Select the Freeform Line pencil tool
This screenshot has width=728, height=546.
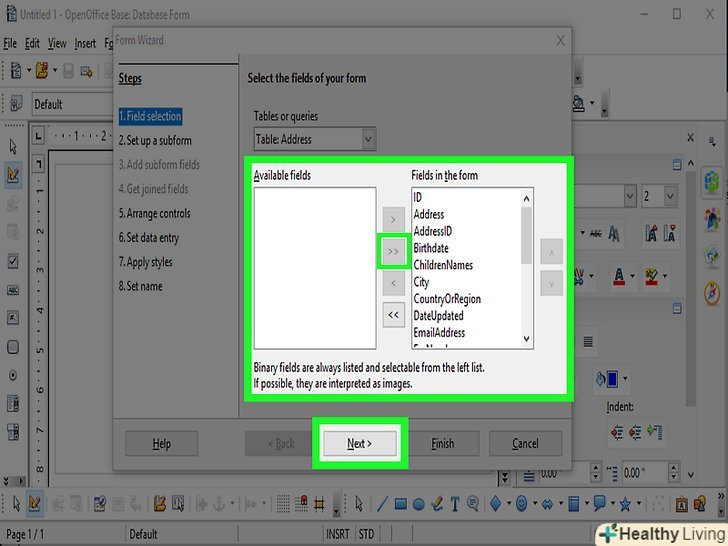[437, 504]
